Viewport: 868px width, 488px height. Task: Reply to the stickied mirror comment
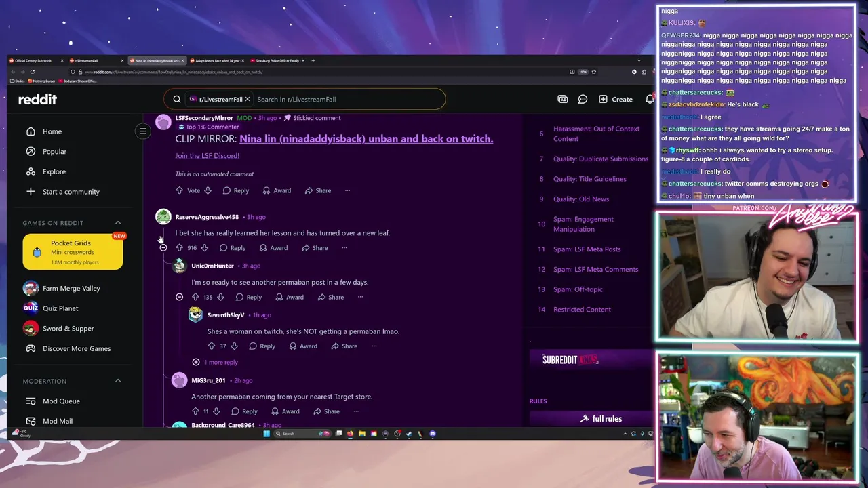(x=235, y=190)
